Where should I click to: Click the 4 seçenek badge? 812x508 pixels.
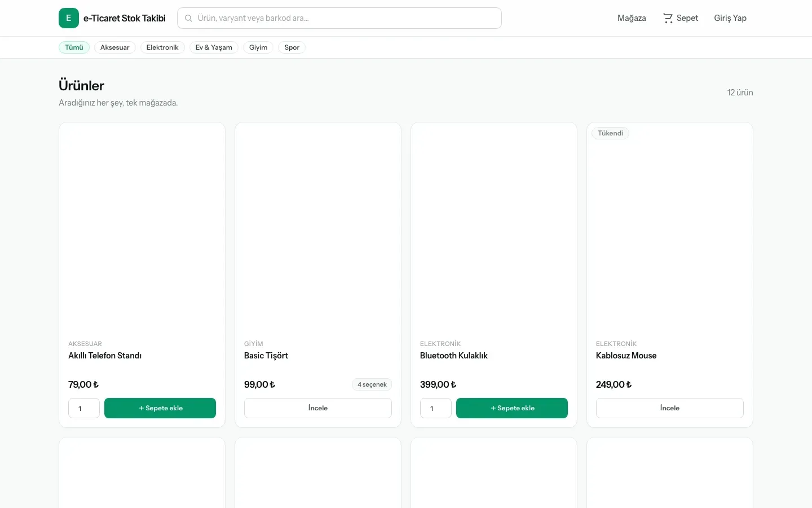pos(372,384)
